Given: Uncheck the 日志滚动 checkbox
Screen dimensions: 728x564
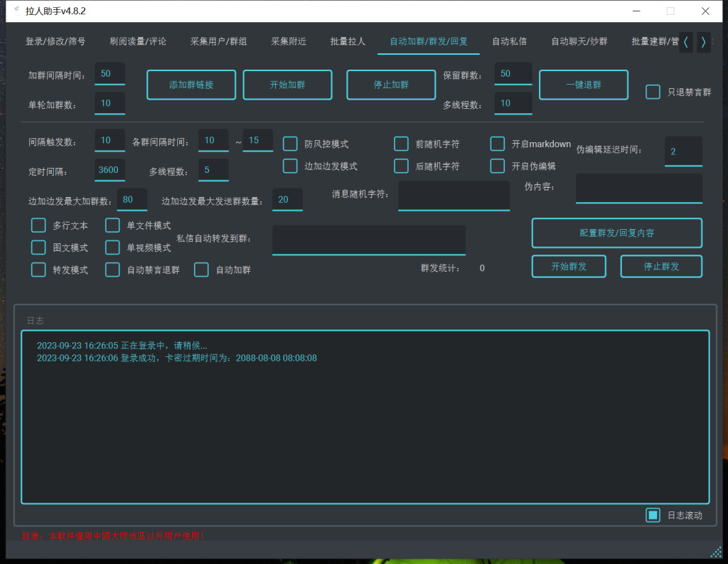Looking at the screenshot, I should coord(653,515).
